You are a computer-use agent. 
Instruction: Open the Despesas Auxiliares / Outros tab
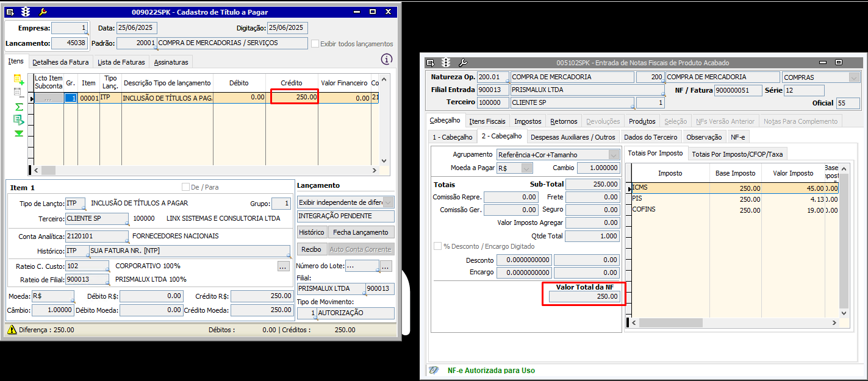coord(573,137)
